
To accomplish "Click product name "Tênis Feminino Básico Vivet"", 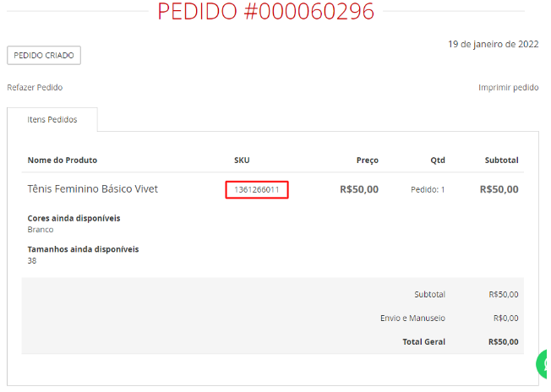I will (x=93, y=189).
